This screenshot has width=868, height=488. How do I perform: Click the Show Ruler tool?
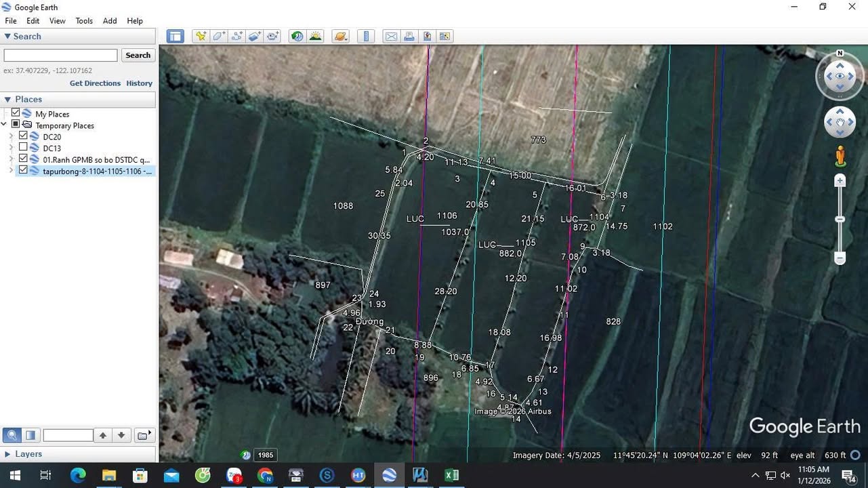click(366, 37)
